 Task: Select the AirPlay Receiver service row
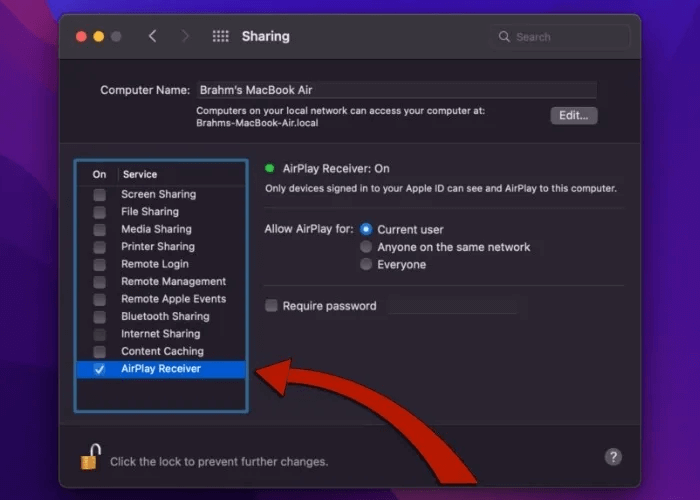161,369
